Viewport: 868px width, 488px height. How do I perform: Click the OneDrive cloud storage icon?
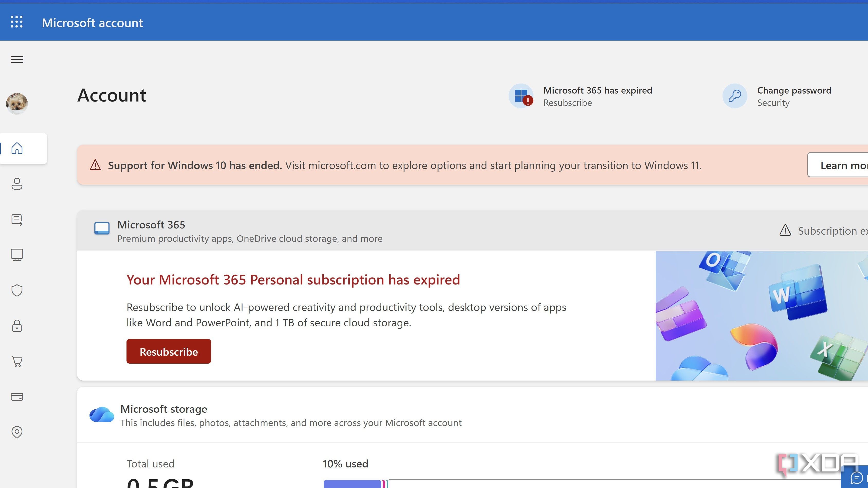point(101,415)
